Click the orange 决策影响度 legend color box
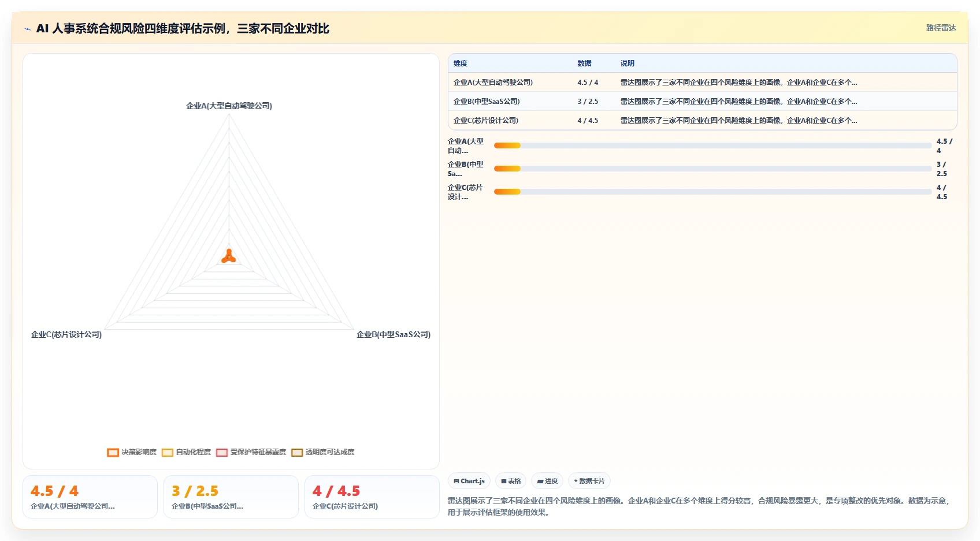Viewport: 980px width, 541px height. pos(113,452)
